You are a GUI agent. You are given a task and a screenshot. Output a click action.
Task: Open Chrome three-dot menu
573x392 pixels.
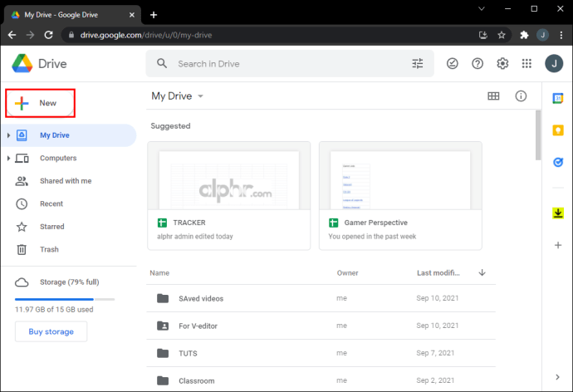tap(561, 35)
